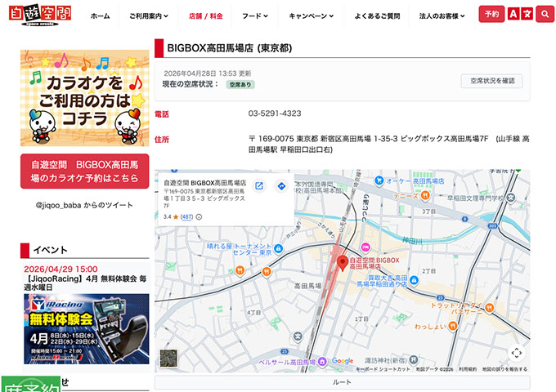Go to ホーム in the navigation
556x392 pixels.
(x=100, y=16)
